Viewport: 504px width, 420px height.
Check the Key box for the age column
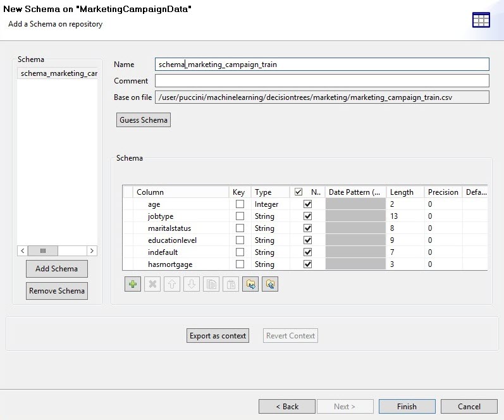coord(240,204)
